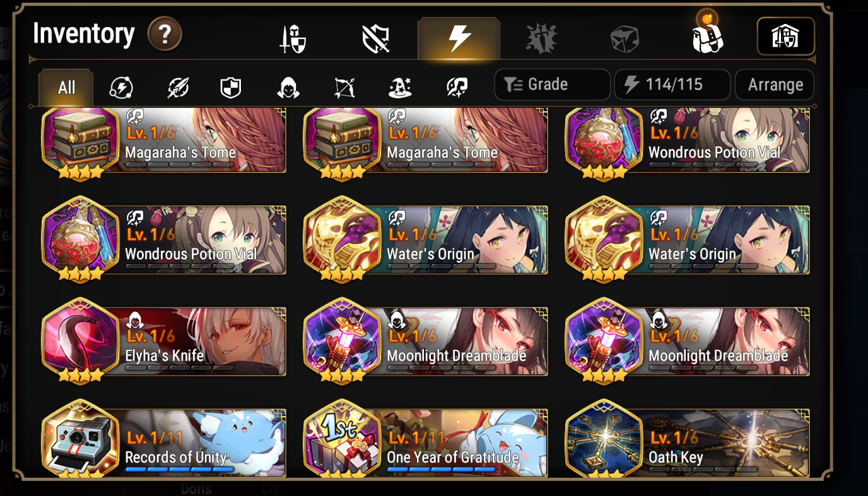
Task: Open the inventory help question mark
Action: point(165,34)
